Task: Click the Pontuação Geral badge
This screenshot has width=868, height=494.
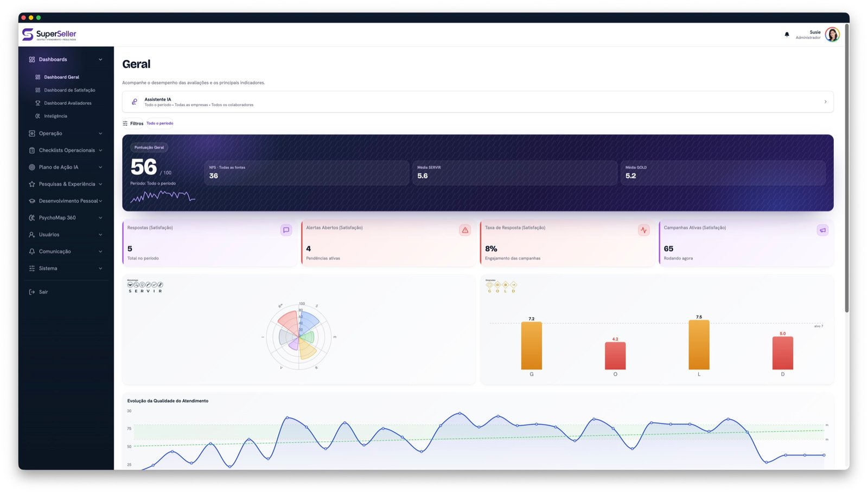Action: [x=149, y=147]
